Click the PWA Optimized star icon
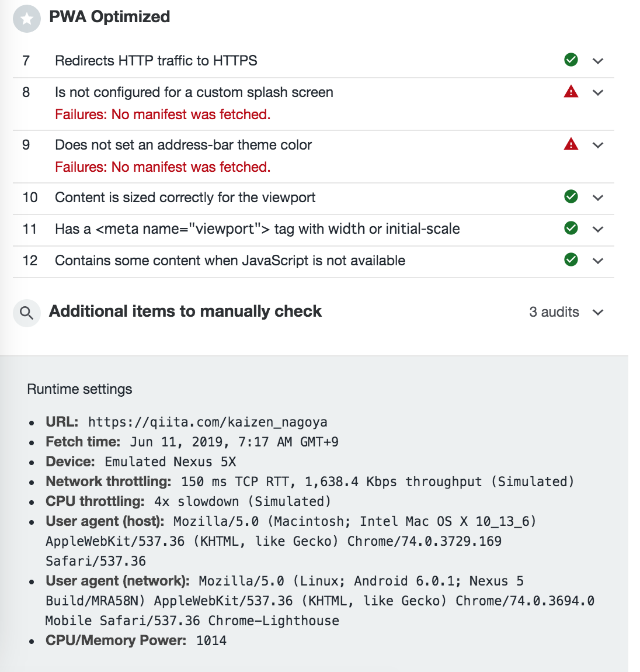 pos(26,19)
